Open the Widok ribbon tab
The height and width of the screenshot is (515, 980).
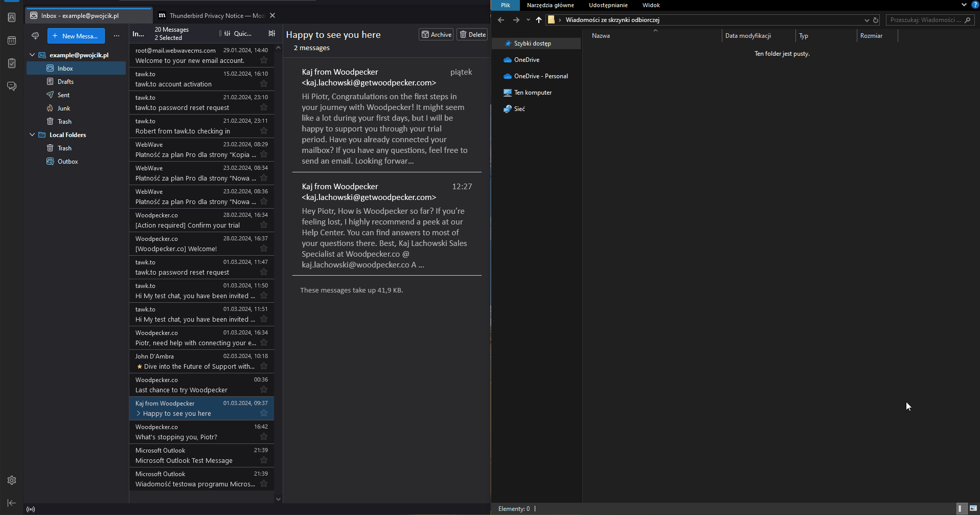(x=651, y=5)
